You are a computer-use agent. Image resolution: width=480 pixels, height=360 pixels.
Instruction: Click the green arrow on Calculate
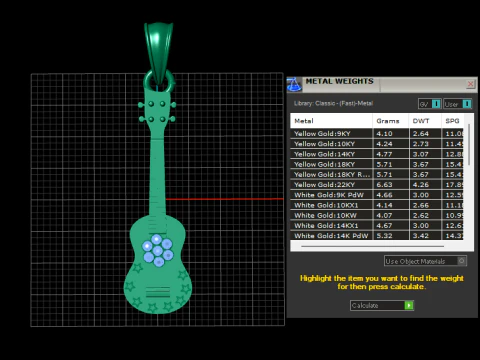click(x=409, y=305)
